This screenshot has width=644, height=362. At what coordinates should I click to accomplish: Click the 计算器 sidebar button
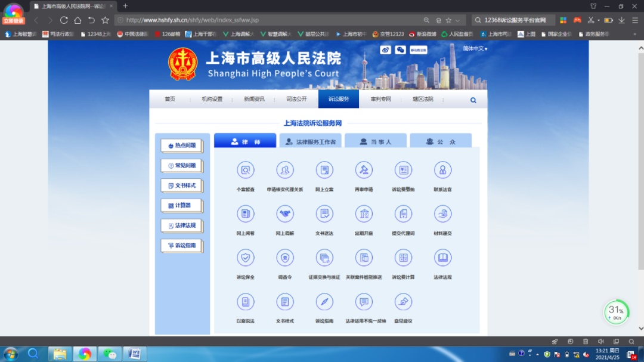[182, 205]
